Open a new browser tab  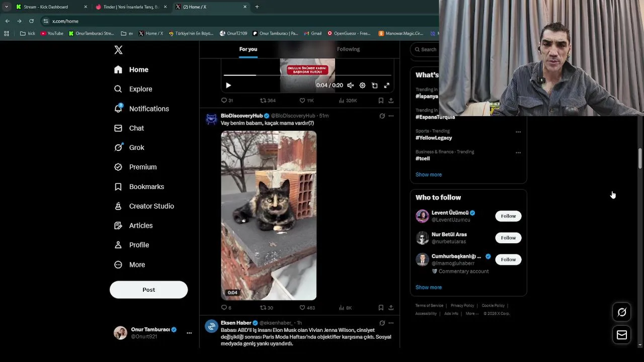pyautogui.click(x=257, y=7)
